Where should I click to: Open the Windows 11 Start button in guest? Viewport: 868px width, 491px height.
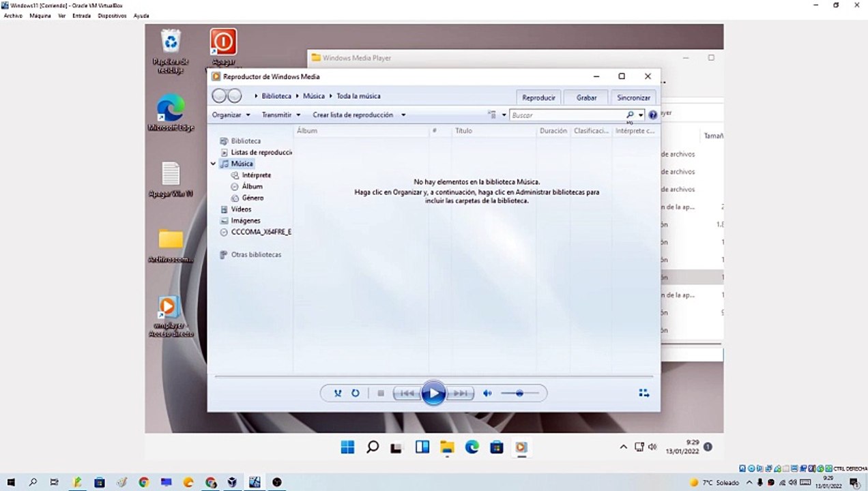click(347, 447)
